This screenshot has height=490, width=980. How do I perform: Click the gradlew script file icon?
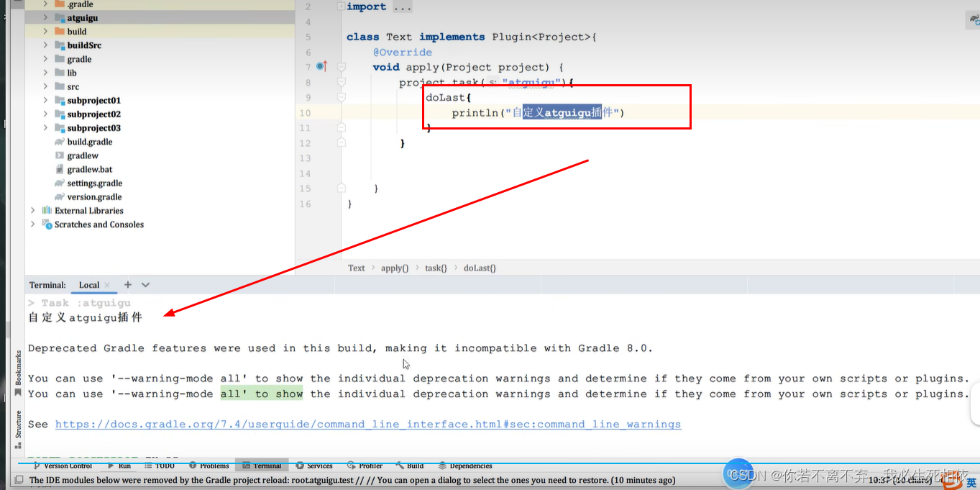pyautogui.click(x=60, y=155)
